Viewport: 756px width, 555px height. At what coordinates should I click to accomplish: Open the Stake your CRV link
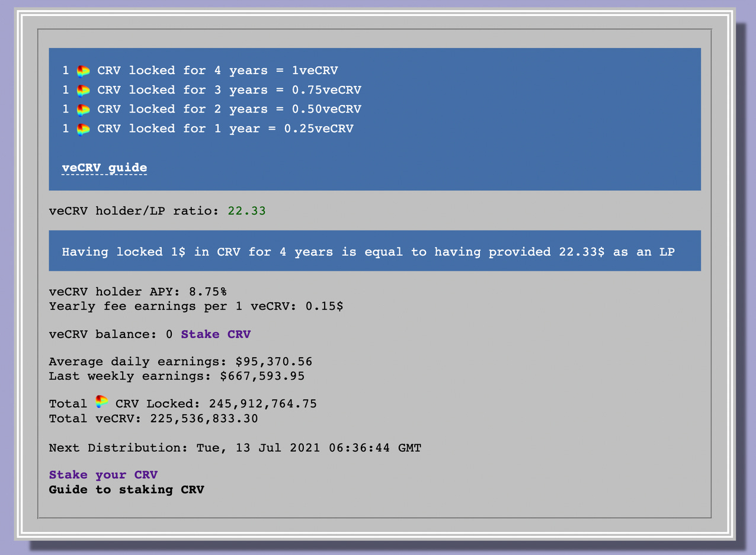point(103,474)
